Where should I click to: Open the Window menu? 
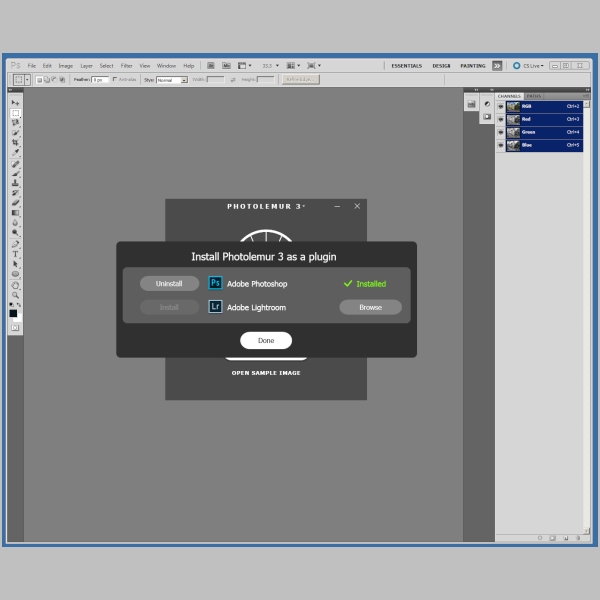tap(166, 66)
